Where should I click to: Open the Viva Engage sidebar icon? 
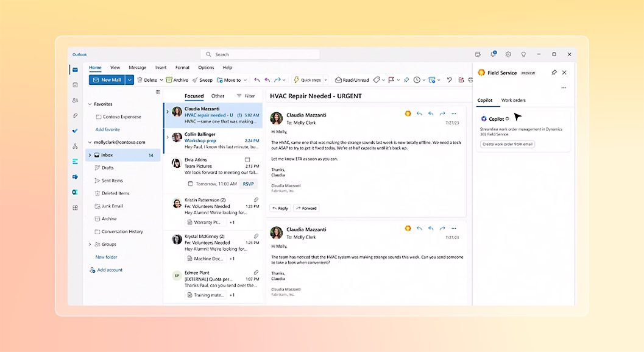coord(75,177)
